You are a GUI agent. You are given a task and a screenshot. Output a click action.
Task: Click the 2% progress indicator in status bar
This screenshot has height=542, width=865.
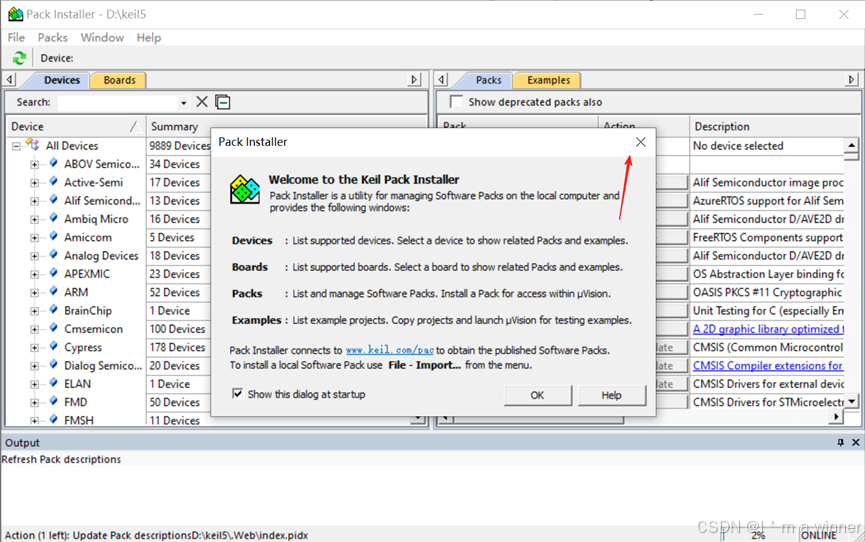pos(757,535)
